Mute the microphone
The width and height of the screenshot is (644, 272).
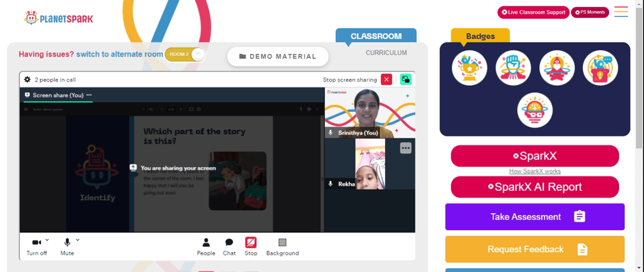coord(67,246)
